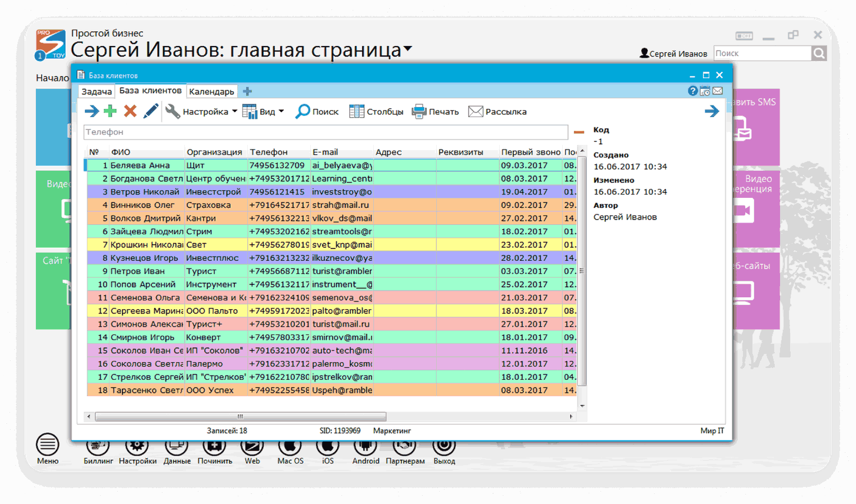Open the Настройка wrench settings
The height and width of the screenshot is (504, 856).
tap(197, 111)
